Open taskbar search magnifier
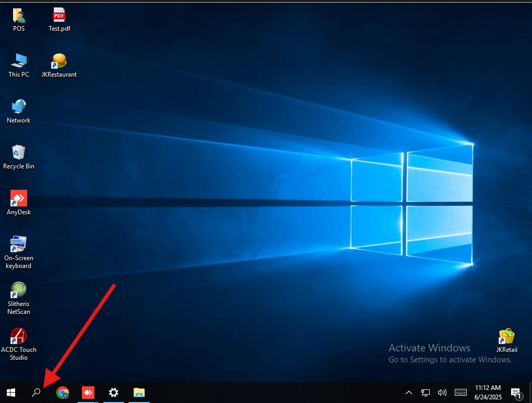The width and height of the screenshot is (532, 403). pyautogui.click(x=36, y=393)
